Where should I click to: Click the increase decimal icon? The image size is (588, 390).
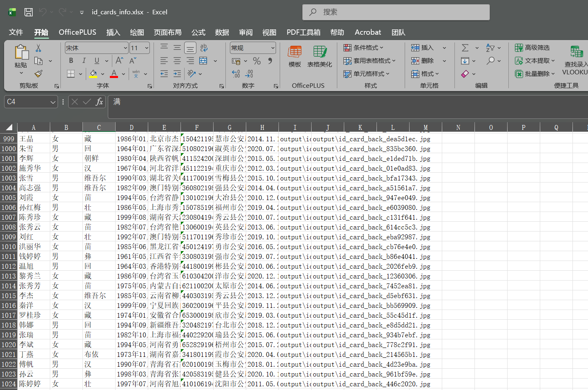[236, 74]
